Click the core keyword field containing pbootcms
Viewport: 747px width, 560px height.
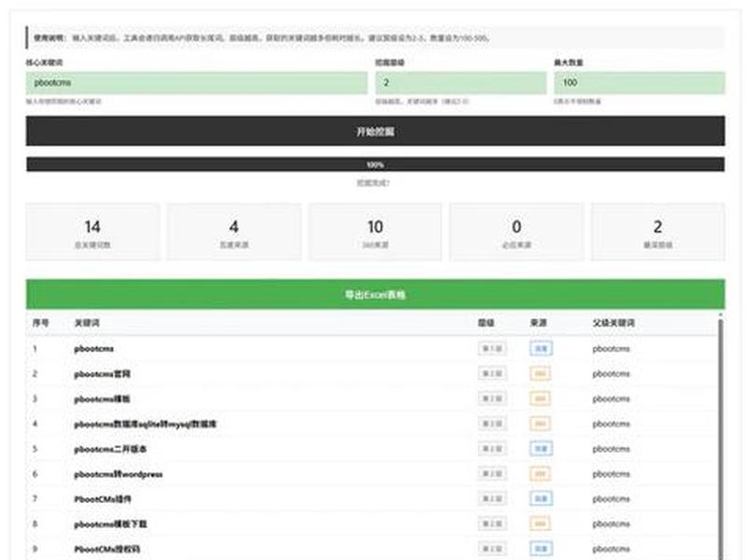pos(196,83)
